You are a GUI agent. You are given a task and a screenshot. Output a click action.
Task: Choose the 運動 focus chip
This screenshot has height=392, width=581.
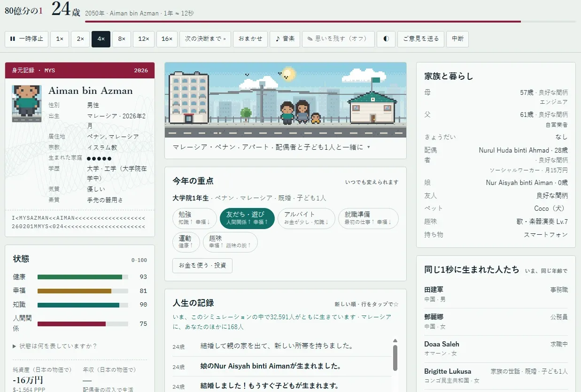186,242
